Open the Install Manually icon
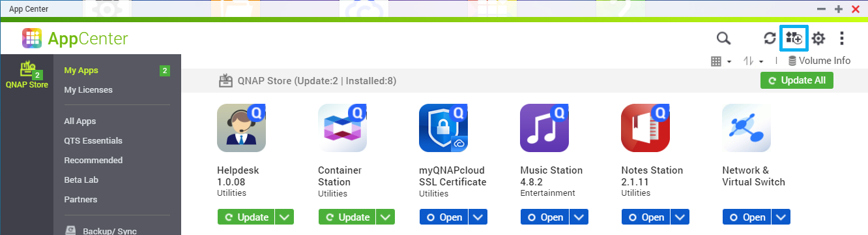This screenshot has width=868, height=235. (x=794, y=39)
